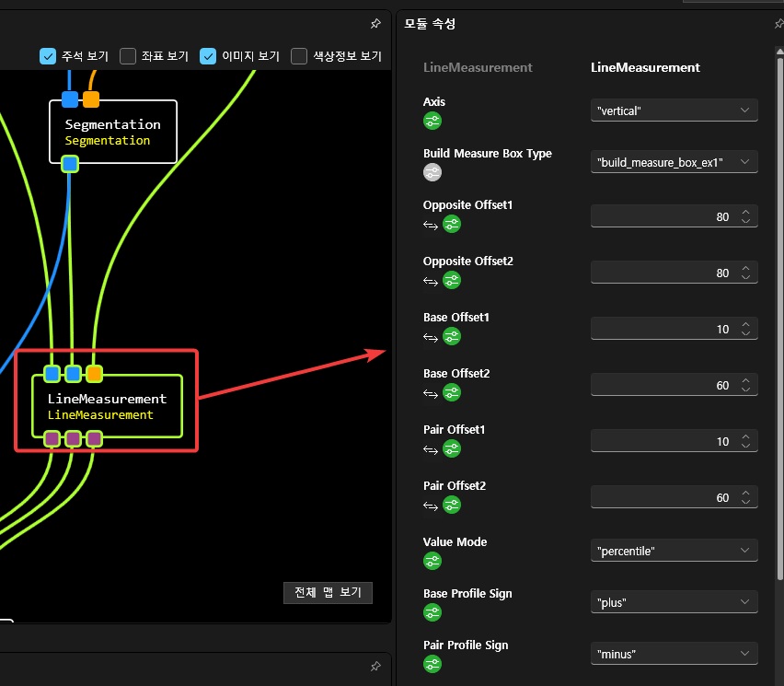The width and height of the screenshot is (784, 686).
Task: Click the green settings icon under Base Offset2
Action: click(452, 392)
